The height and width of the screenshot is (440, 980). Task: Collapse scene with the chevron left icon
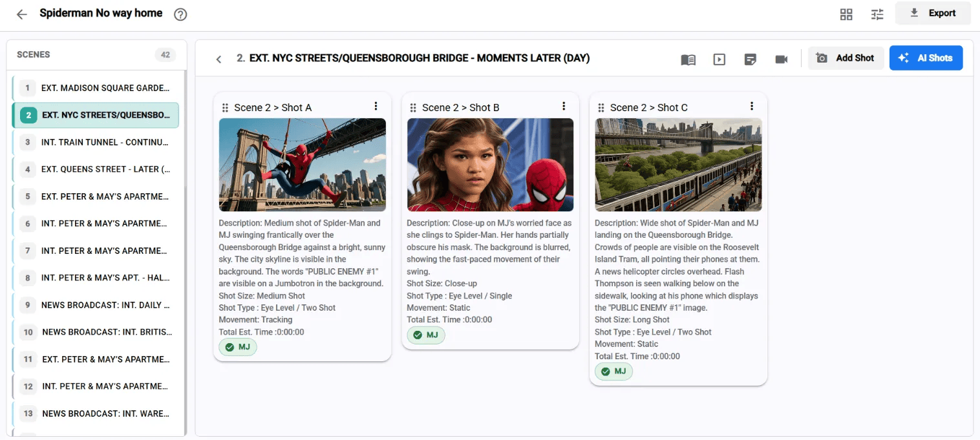218,59
